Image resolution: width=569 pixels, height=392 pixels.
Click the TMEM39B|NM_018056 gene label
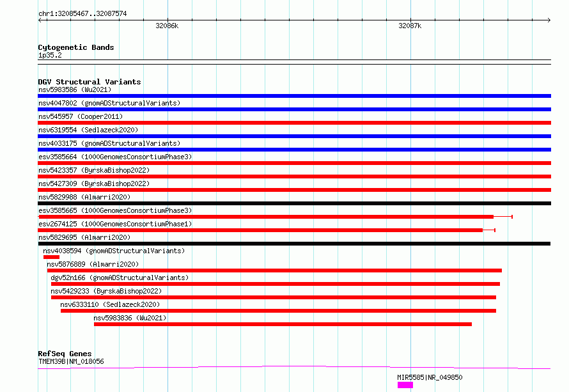tap(71, 361)
